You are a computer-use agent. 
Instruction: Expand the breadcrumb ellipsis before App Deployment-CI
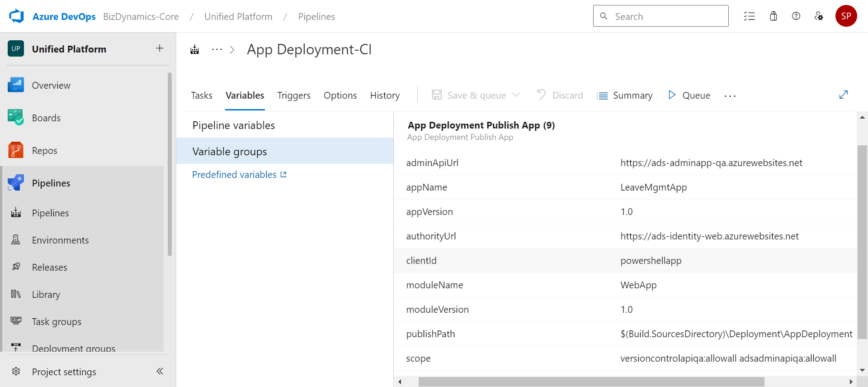[217, 49]
